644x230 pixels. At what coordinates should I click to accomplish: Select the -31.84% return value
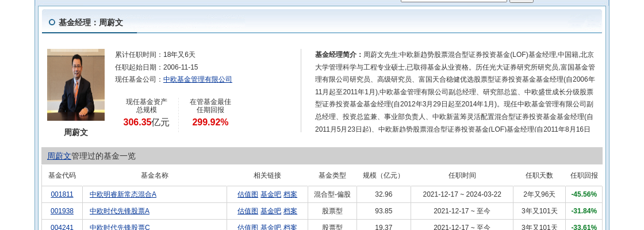584,211
